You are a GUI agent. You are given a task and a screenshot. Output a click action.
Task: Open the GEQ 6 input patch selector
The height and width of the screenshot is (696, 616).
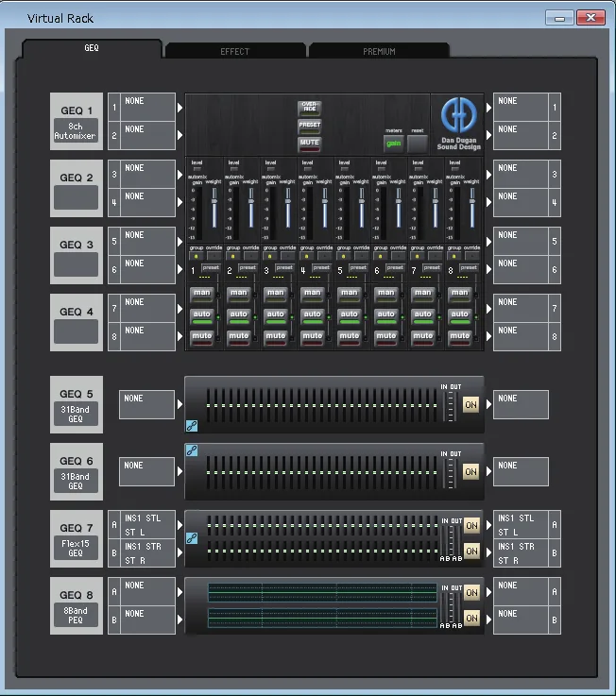(x=146, y=471)
